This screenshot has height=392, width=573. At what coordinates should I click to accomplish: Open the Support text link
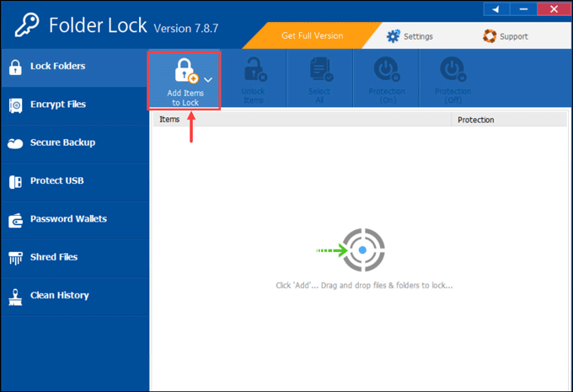click(514, 36)
